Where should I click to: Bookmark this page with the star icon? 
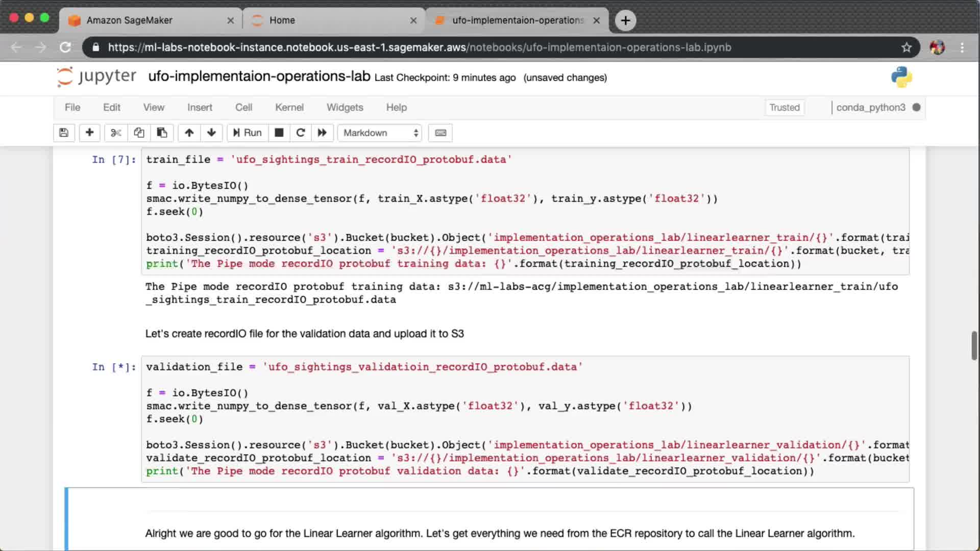click(906, 47)
